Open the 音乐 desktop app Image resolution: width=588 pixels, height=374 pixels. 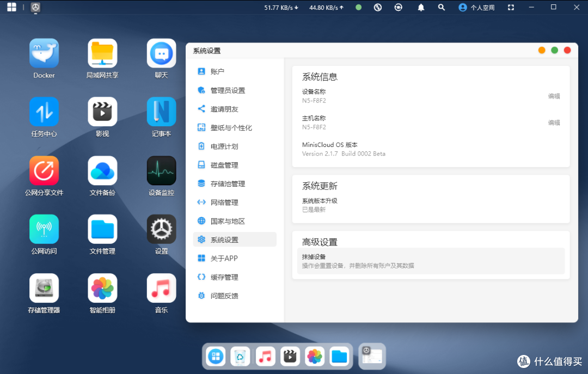coord(161,288)
